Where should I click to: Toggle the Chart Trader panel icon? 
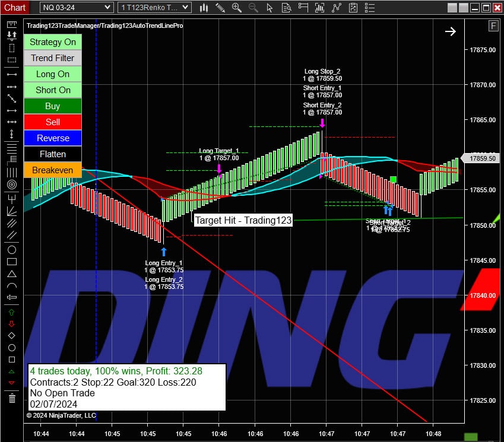click(x=303, y=7)
